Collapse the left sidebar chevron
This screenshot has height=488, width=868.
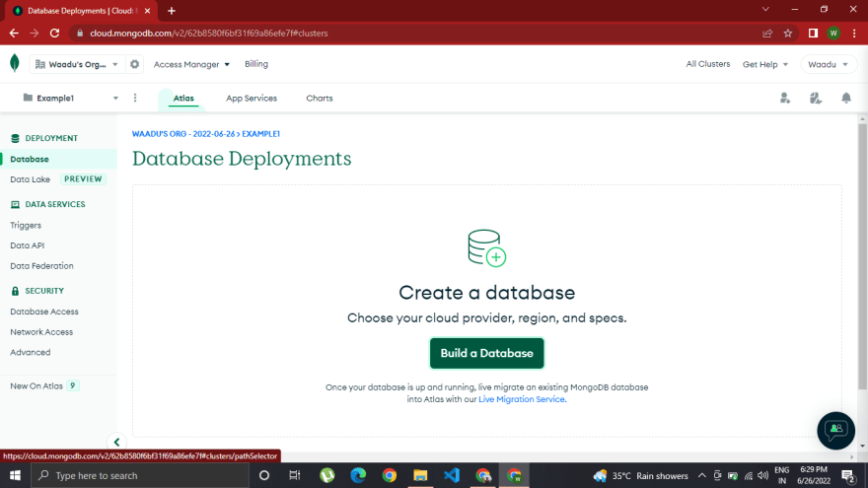tap(116, 442)
